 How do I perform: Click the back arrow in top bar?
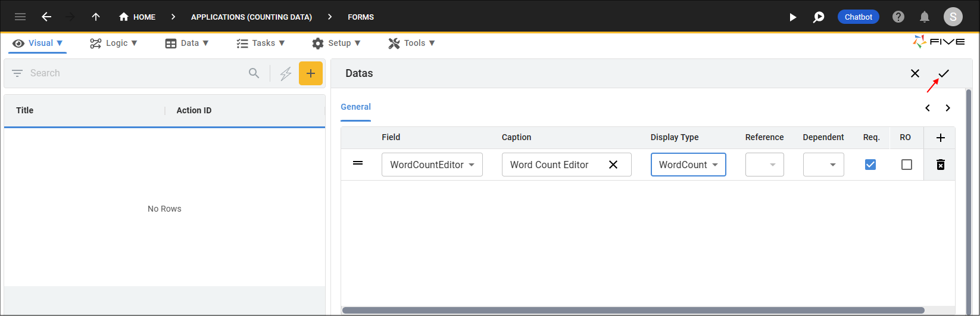coord(46,17)
